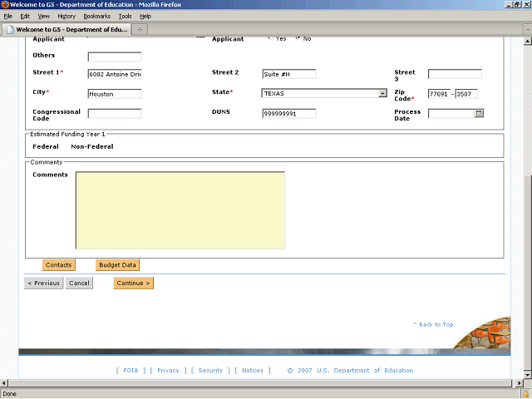Proceed with the Continue button
532x399 pixels.
click(133, 283)
